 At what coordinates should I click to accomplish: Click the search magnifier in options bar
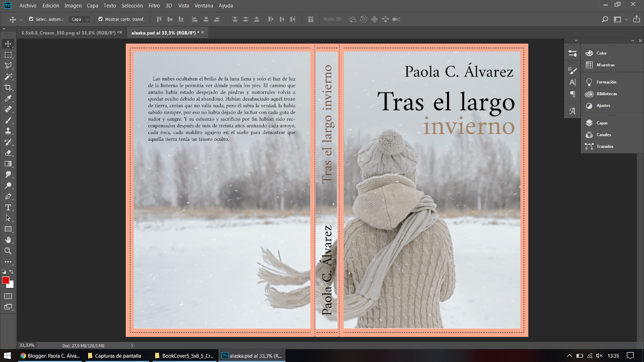605,19
